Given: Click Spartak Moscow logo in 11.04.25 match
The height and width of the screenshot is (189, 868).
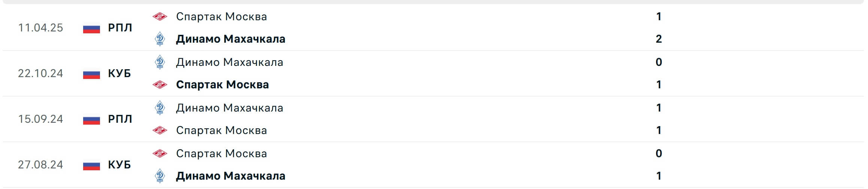Looking at the screenshot, I should coord(160,16).
